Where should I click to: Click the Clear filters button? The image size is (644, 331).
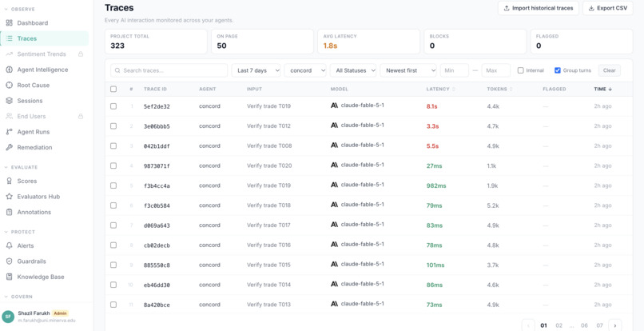[610, 70]
